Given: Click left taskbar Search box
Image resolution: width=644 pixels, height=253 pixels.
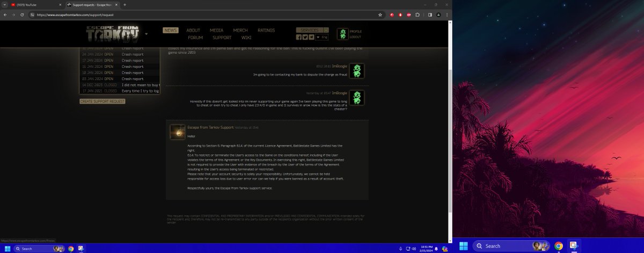Looking at the screenshot, I should click(x=40, y=249).
